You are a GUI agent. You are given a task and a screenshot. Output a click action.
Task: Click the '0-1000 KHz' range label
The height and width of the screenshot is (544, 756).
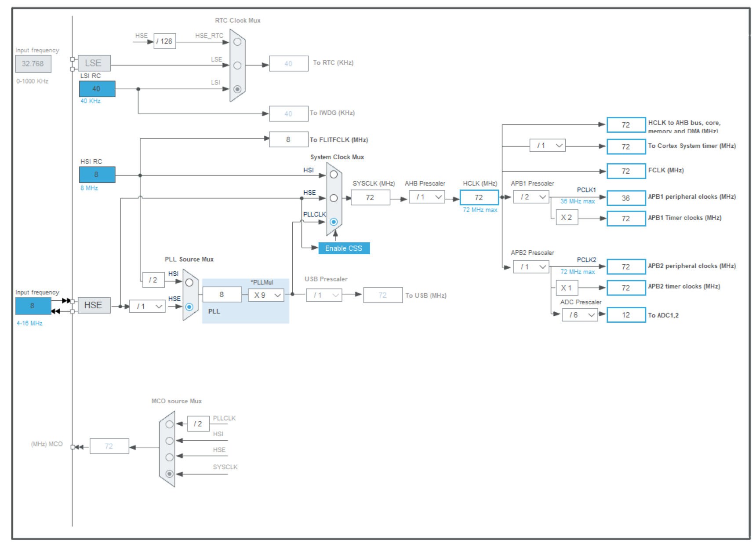[x=33, y=81]
